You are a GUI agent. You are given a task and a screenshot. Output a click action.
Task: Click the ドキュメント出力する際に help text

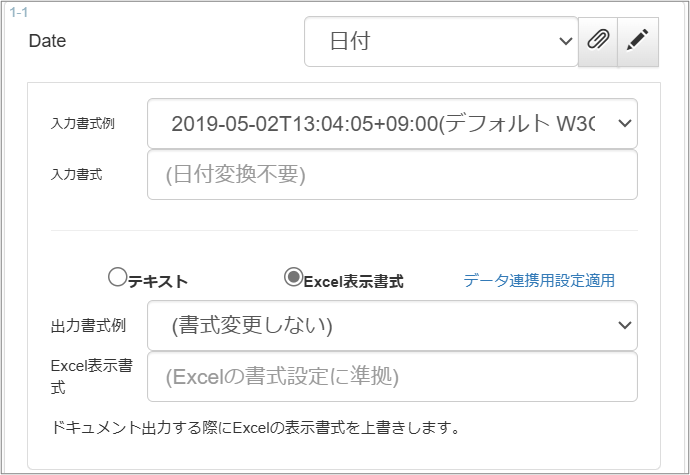255,429
